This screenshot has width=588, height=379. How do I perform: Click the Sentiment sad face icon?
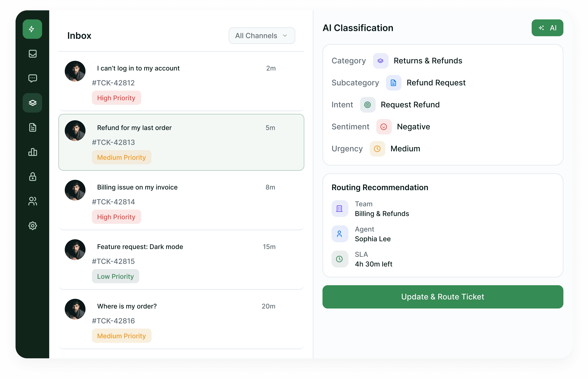point(384,127)
